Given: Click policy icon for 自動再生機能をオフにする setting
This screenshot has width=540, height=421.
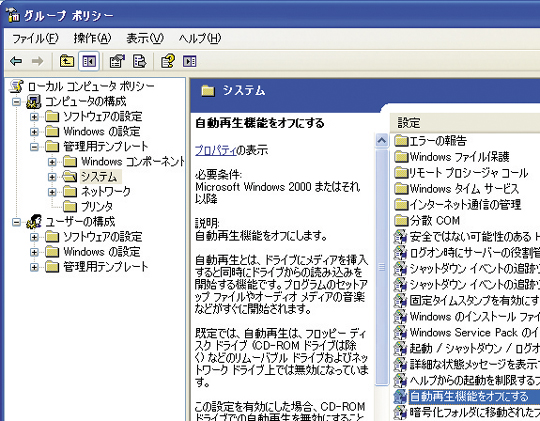Looking at the screenshot, I should point(401,396).
